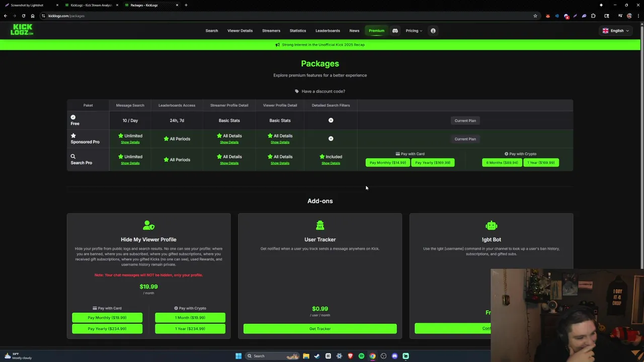The height and width of the screenshot is (362, 644).
Task: Click the megaphone announcement icon in the green banner
Action: pyautogui.click(x=278, y=45)
